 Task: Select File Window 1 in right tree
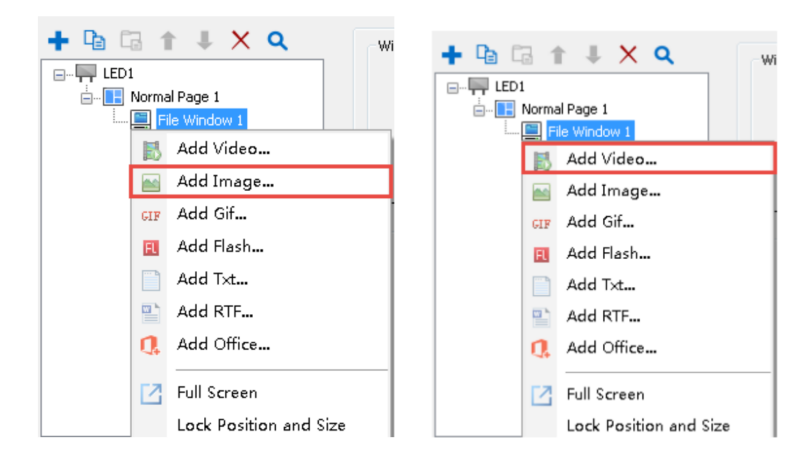(x=590, y=131)
